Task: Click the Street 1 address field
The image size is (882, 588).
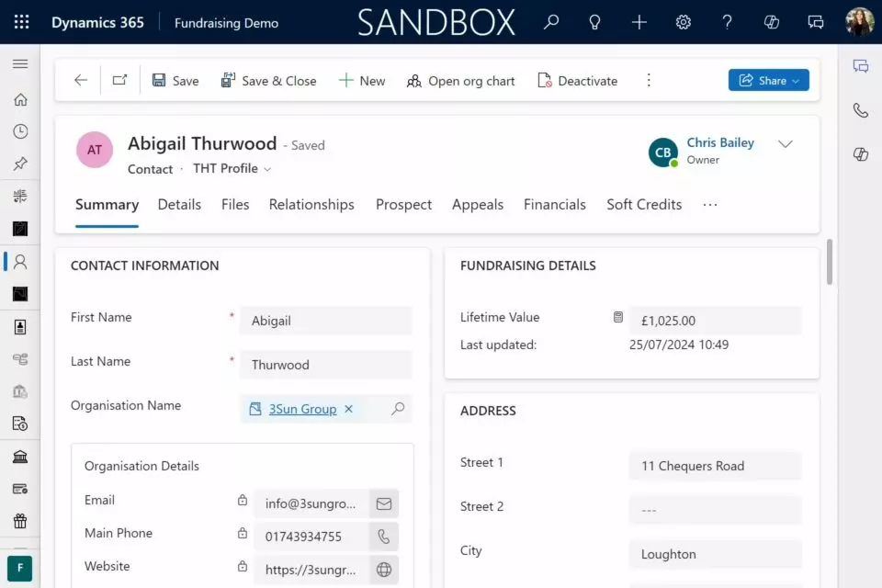Action: click(715, 466)
